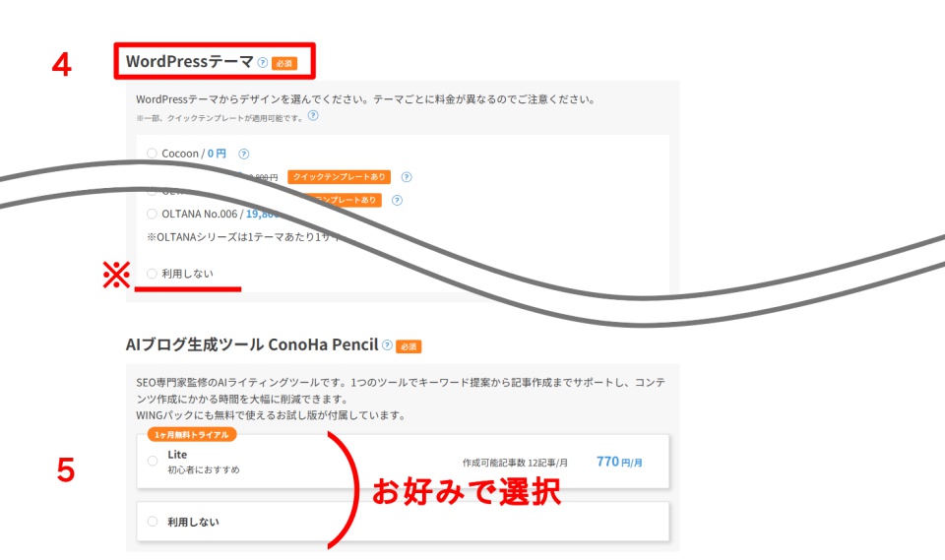Click 必須 badge next to ConoHa Pencil

[409, 346]
